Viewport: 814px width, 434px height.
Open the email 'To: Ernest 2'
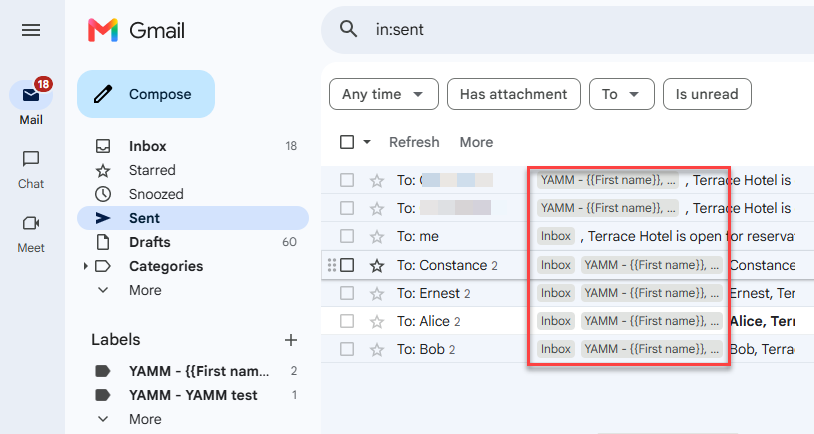click(x=567, y=293)
